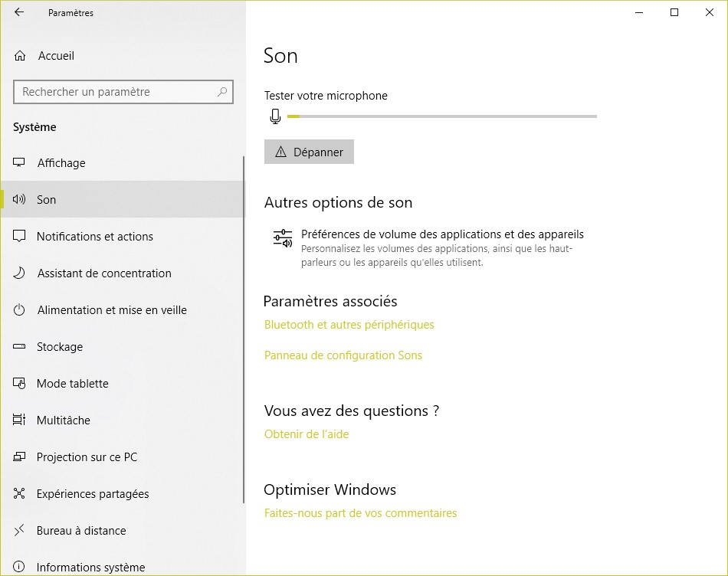
Task: Click the Stockage drive icon
Action: pyautogui.click(x=20, y=347)
